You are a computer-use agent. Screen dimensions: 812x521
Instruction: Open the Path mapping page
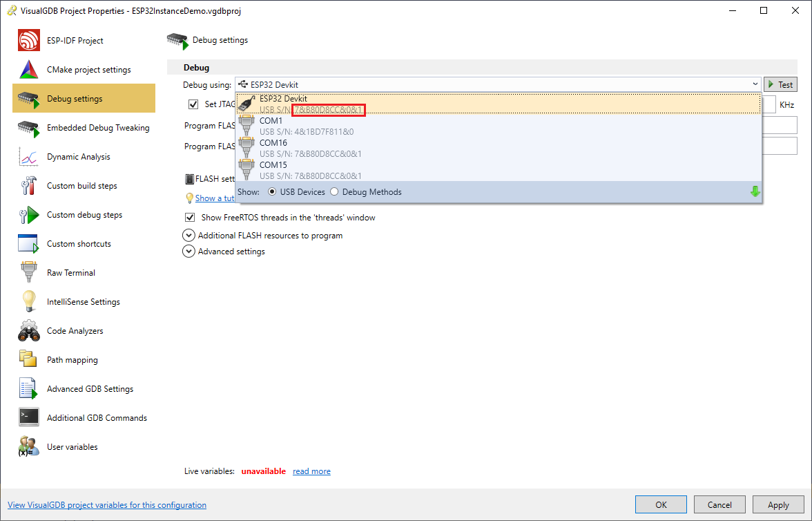click(x=84, y=360)
